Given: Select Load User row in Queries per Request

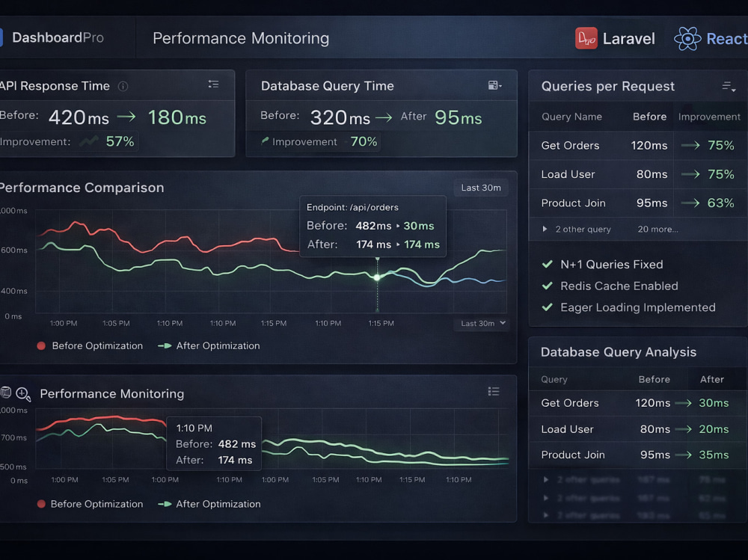Looking at the screenshot, I should pyautogui.click(x=638, y=175).
